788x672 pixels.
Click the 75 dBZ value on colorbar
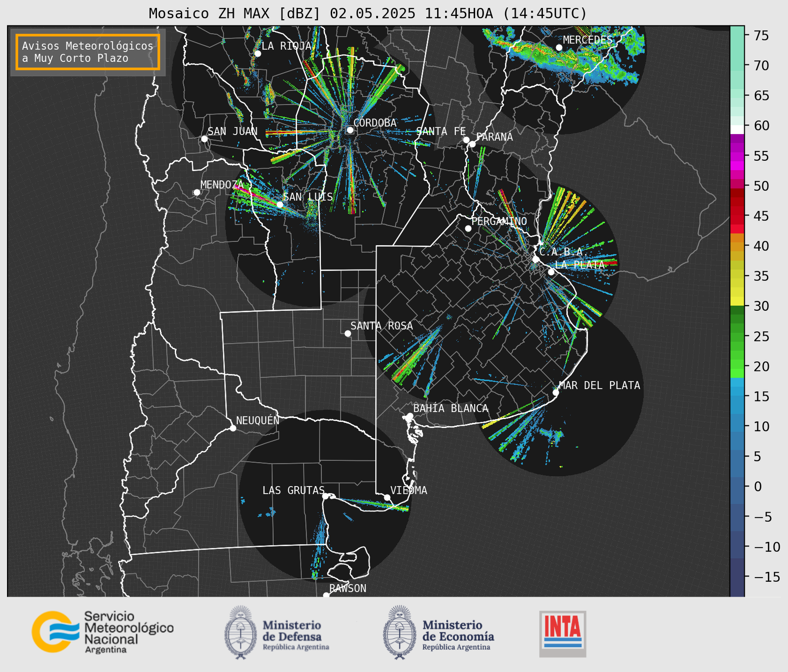point(761,36)
